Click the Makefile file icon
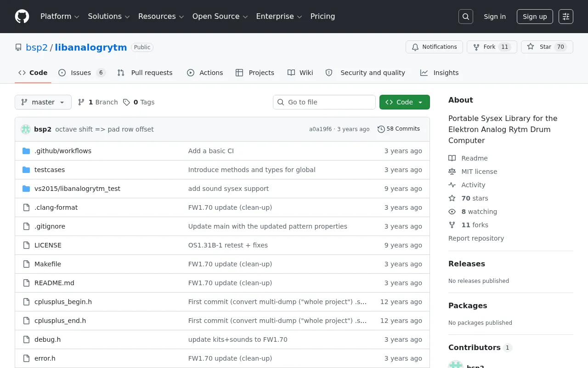 point(26,264)
